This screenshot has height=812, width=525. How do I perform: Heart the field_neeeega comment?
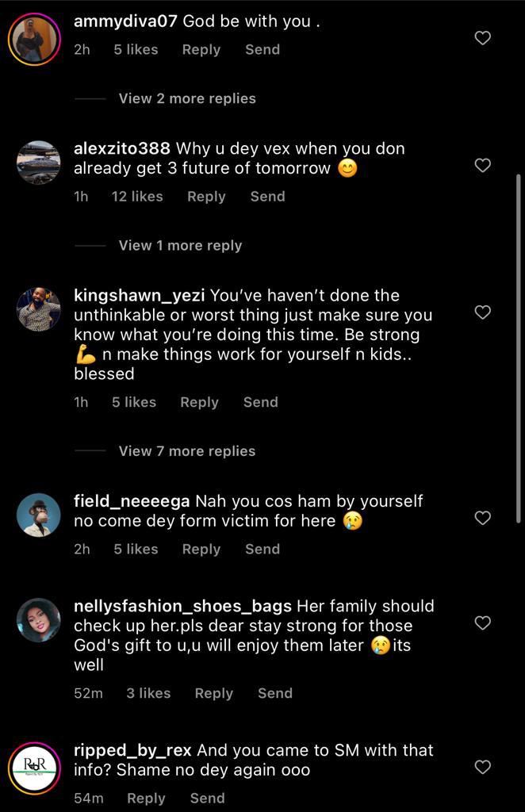pyautogui.click(x=482, y=518)
